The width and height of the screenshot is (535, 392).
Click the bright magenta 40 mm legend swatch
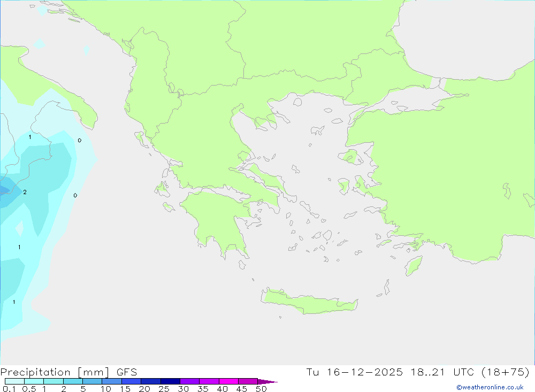click(228, 381)
